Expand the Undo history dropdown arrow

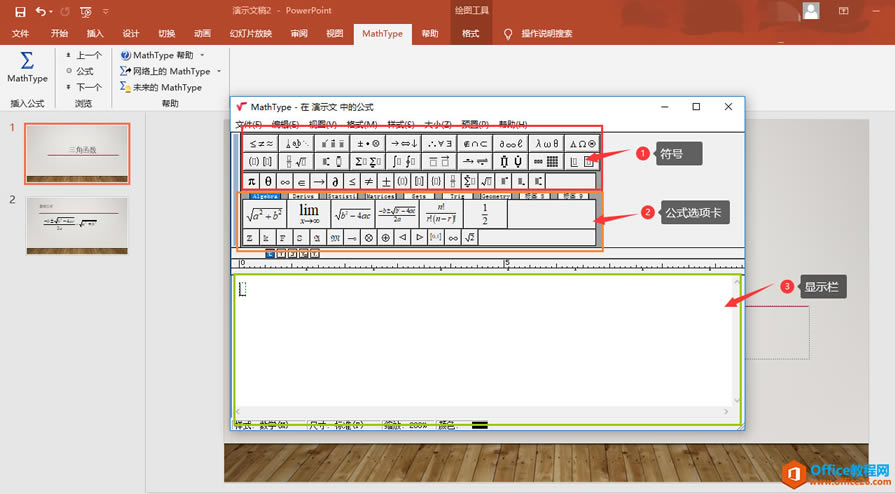pyautogui.click(x=51, y=11)
